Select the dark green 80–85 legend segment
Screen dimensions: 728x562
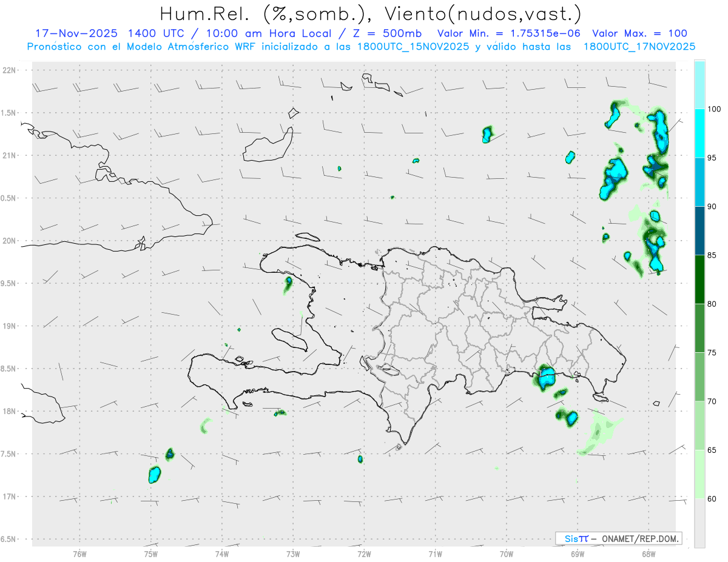pyautogui.click(x=699, y=279)
